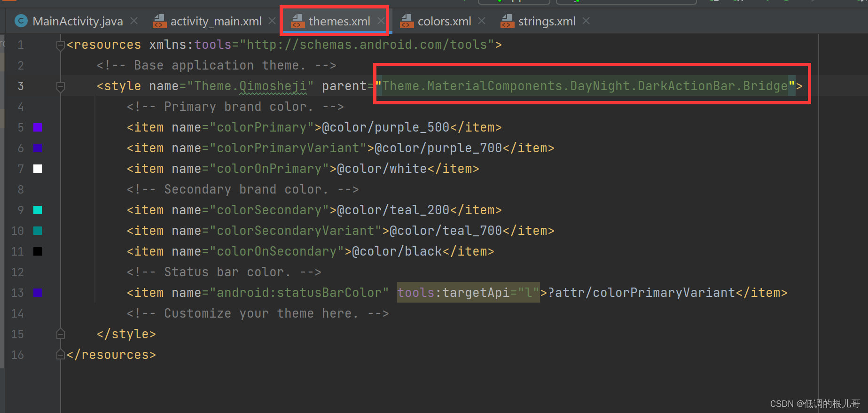
Task: Click line number 16 in the gutter
Action: [17, 355]
